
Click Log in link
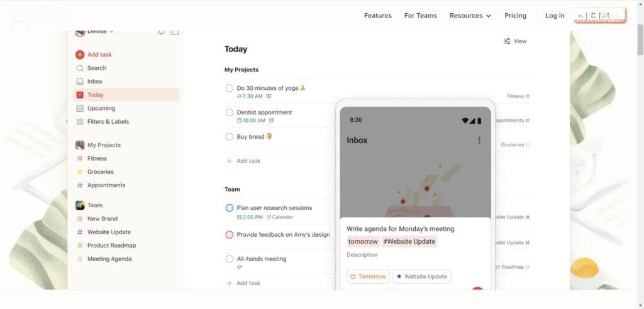click(555, 16)
